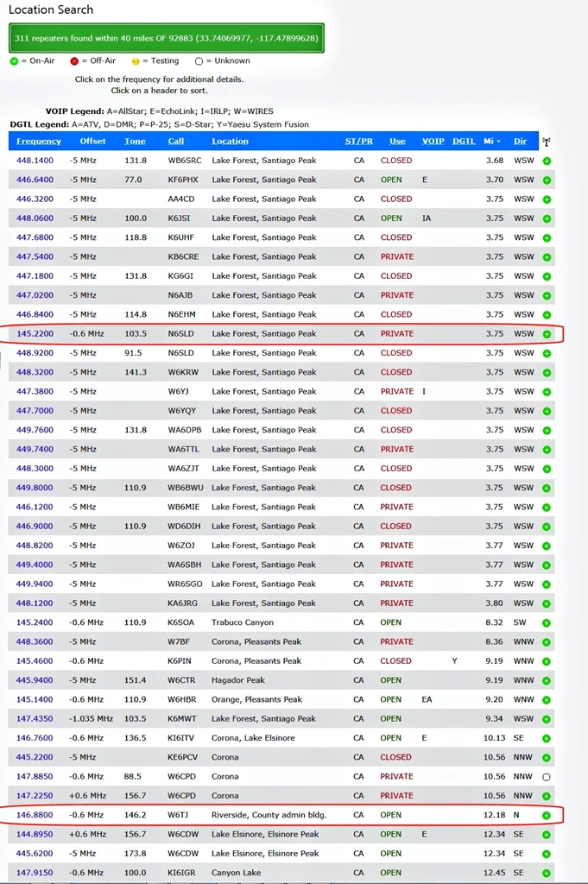Click the 145.2400 Trabuco Canyon frequency link
The height and width of the screenshot is (884, 588).
pyautogui.click(x=35, y=622)
